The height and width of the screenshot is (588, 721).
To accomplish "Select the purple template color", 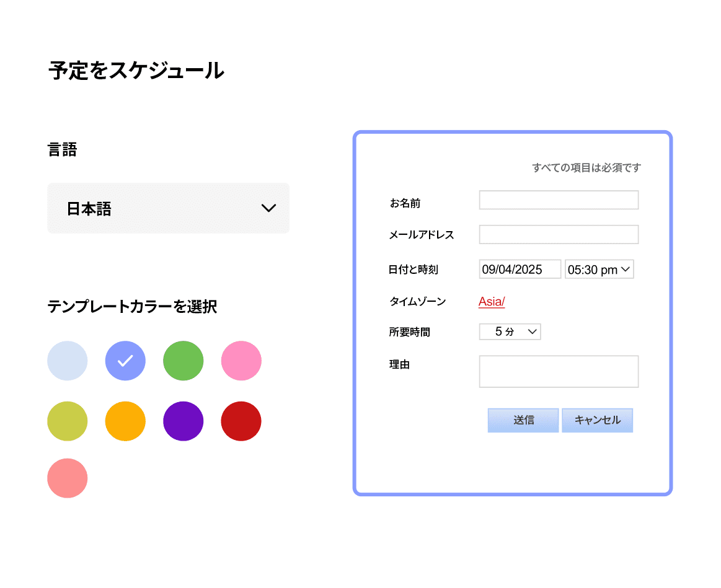I will point(183,421).
